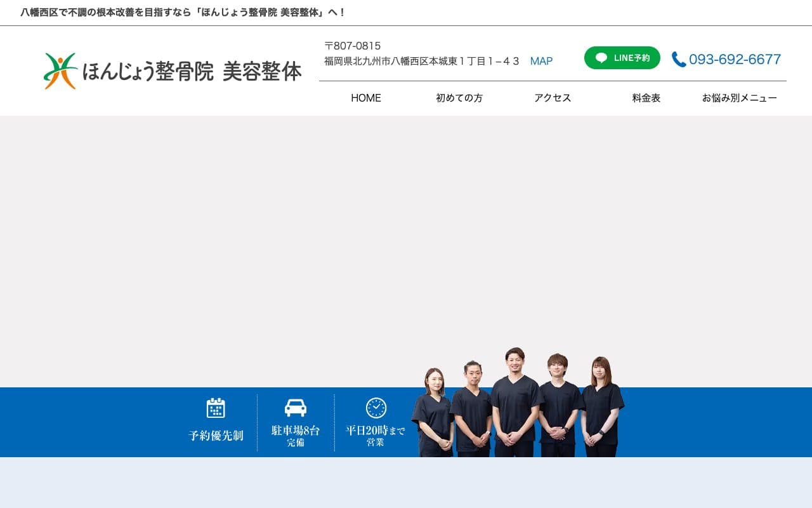Open the お悩み別メニュー item
This screenshot has width=812, height=508.
[x=738, y=98]
